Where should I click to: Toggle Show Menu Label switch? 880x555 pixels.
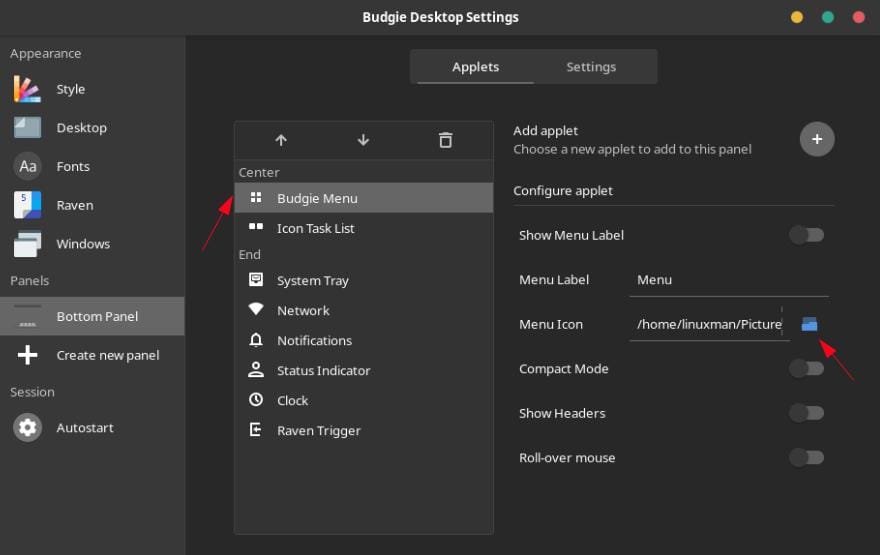pyautogui.click(x=806, y=235)
